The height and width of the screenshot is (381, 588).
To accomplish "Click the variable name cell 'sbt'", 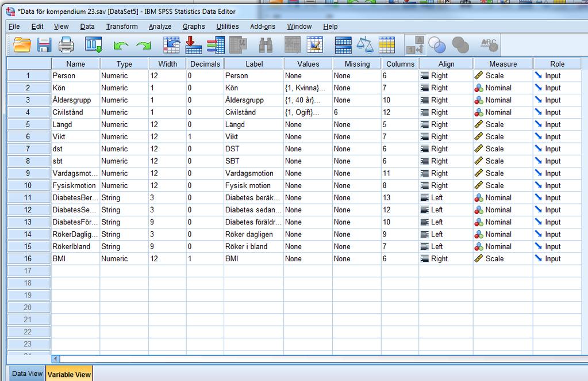I will (x=75, y=161).
